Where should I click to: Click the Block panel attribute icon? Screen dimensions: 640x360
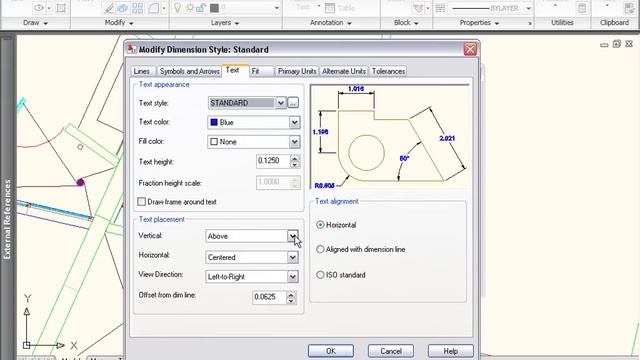418,8
